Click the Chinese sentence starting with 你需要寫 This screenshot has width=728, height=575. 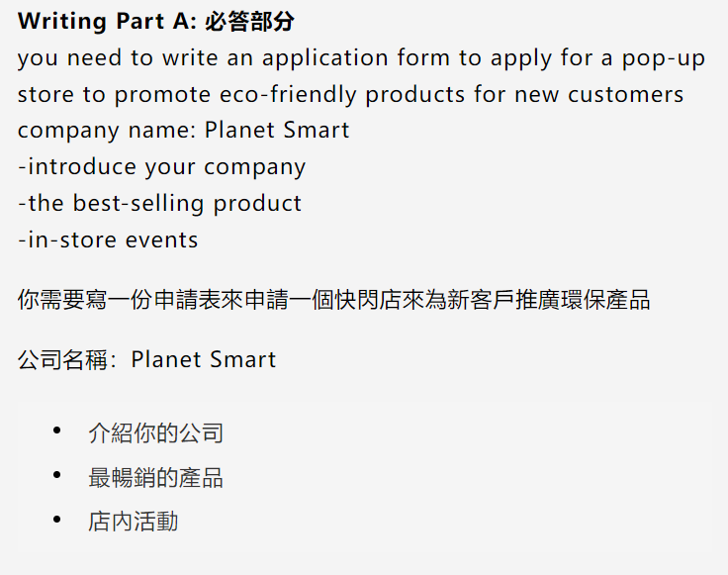(333, 300)
